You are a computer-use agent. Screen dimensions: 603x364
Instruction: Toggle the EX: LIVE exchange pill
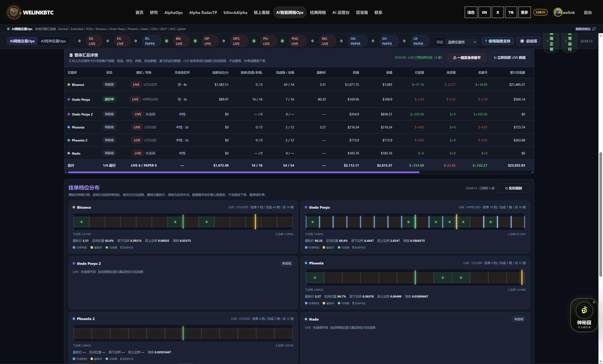point(122,41)
